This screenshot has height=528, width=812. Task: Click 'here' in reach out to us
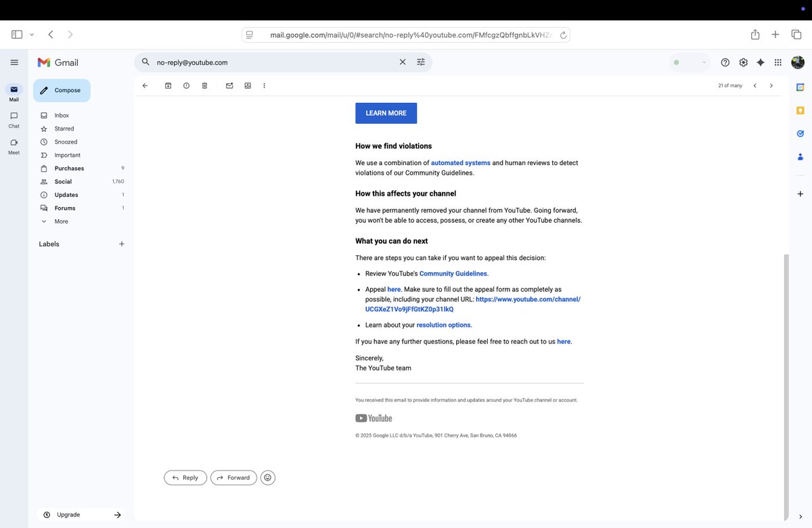point(564,342)
